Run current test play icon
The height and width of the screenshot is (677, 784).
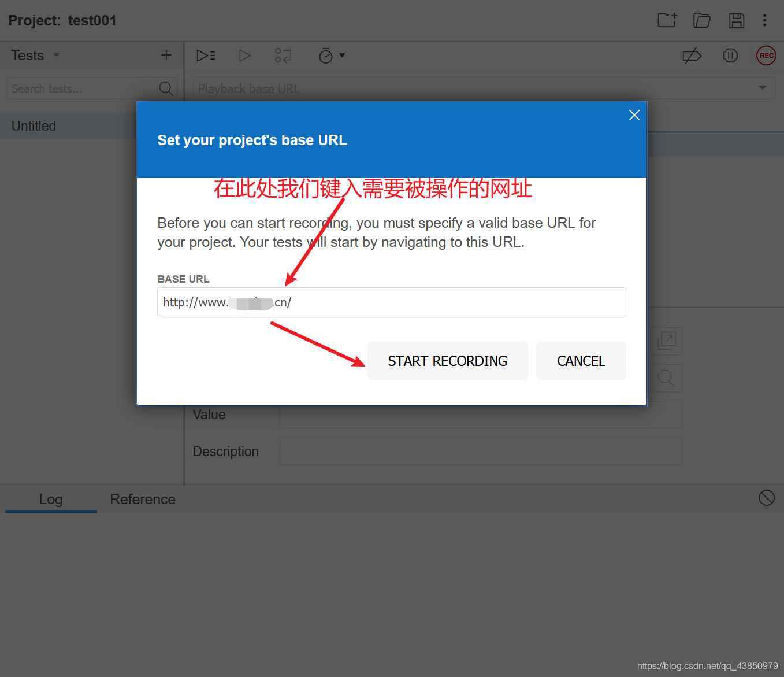point(245,56)
